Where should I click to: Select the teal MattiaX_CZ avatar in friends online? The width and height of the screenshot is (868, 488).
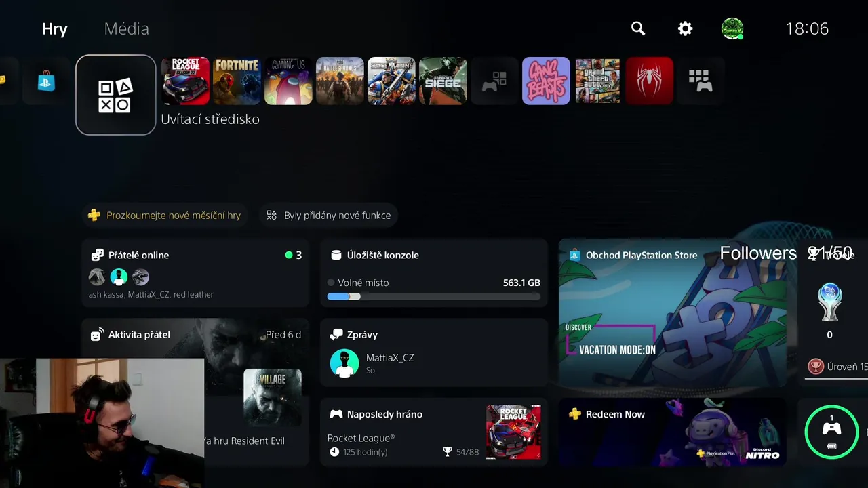point(119,277)
